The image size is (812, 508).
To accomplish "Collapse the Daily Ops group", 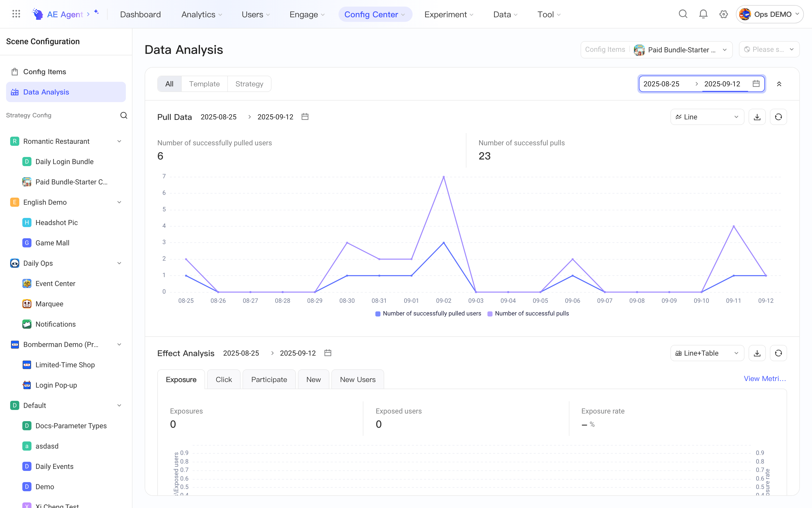I will tap(119, 263).
